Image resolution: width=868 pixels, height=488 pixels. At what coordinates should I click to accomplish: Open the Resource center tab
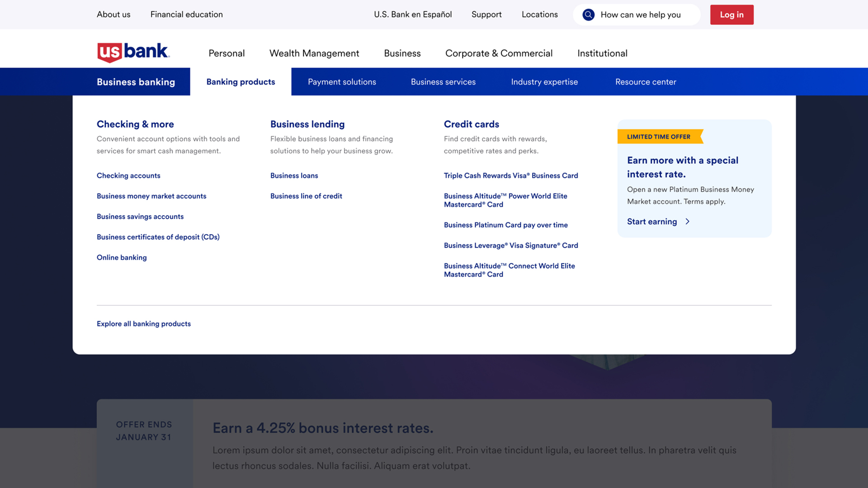pyautogui.click(x=646, y=82)
